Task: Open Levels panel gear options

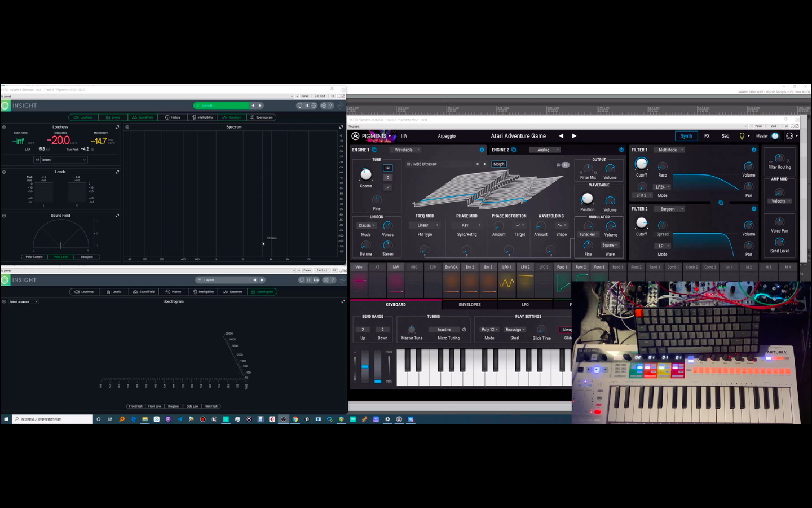Action: (4, 172)
